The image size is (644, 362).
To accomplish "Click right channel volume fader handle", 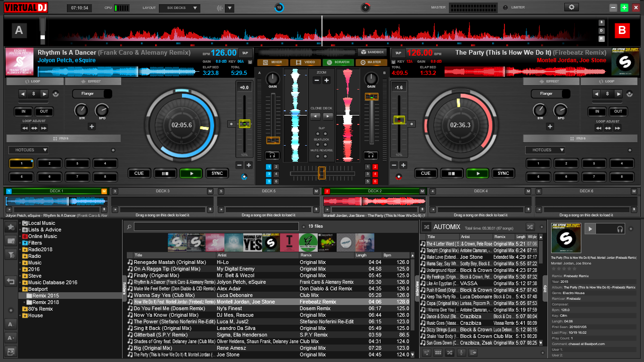I will point(372,97).
